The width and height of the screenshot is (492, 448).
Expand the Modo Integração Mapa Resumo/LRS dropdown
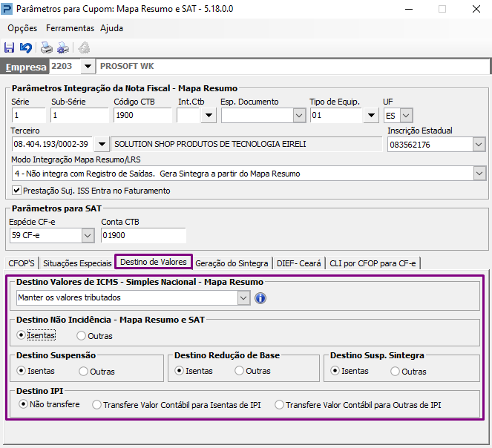tap(479, 174)
